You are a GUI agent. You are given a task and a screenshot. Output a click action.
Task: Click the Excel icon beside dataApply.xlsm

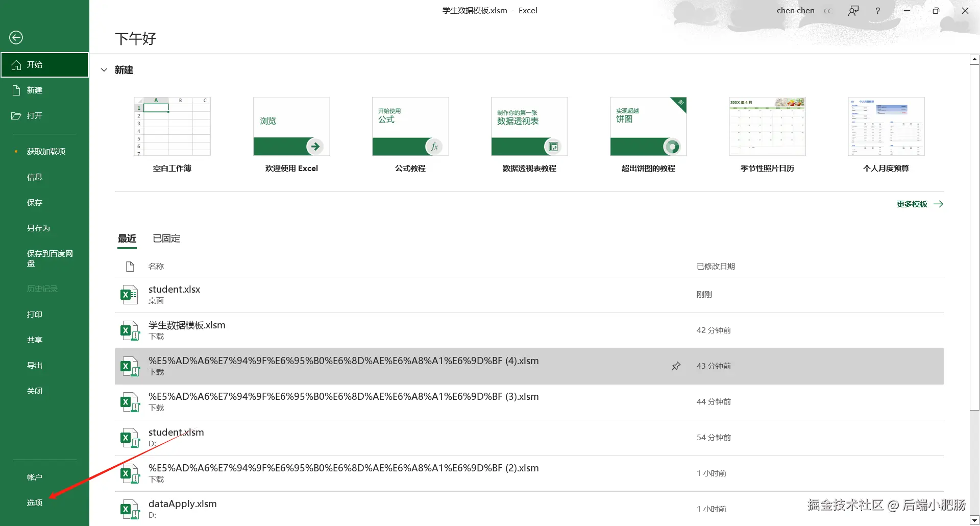[130, 509]
